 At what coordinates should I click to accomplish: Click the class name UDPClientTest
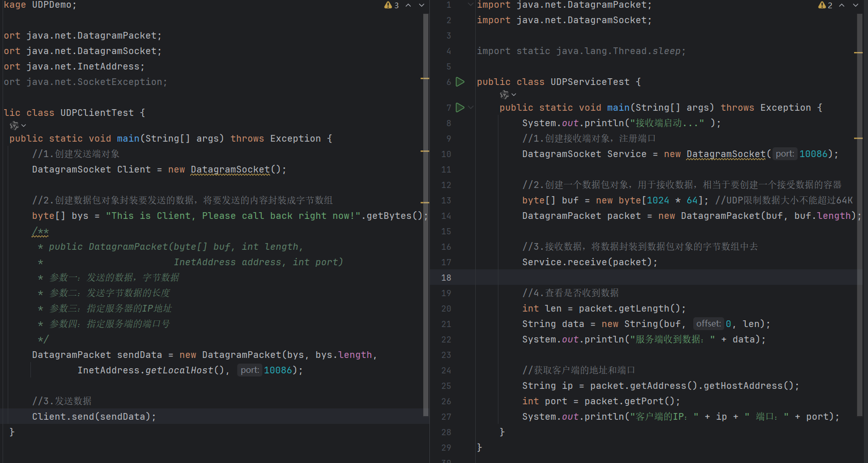(x=97, y=113)
